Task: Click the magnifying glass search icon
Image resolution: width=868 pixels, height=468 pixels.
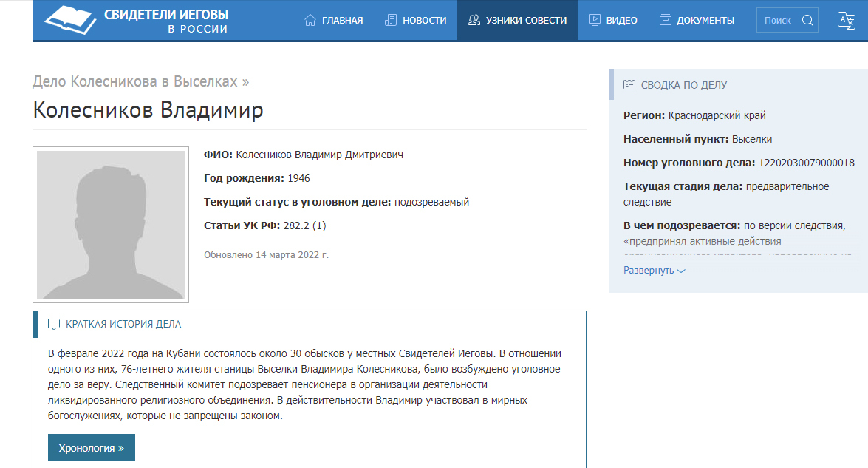Action: [807, 20]
